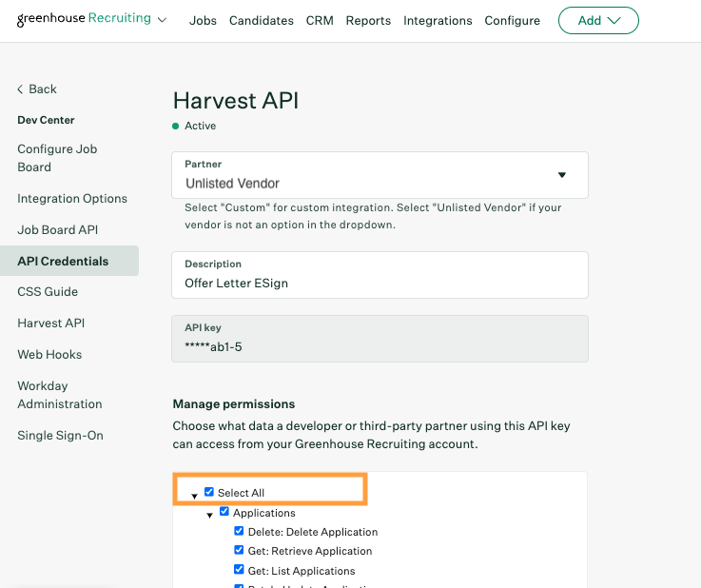Image resolution: width=701 pixels, height=588 pixels.
Task: Click the Harvest API page heading
Action: pos(236,100)
